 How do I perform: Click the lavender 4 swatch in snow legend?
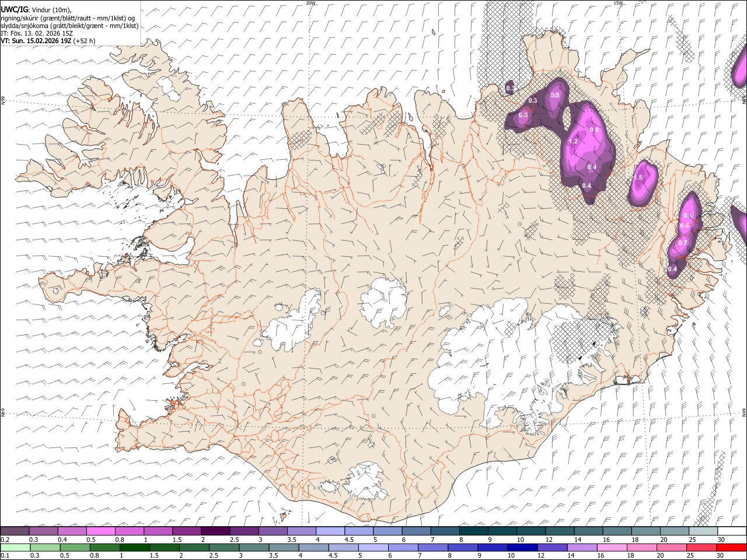(330, 531)
